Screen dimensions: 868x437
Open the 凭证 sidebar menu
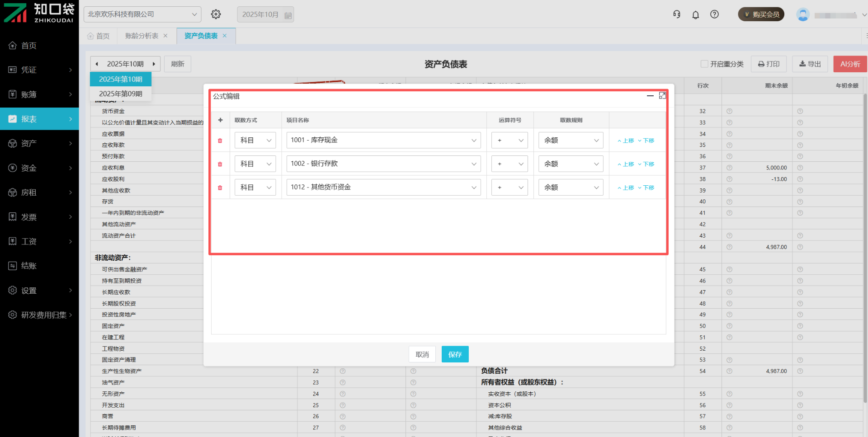click(40, 70)
